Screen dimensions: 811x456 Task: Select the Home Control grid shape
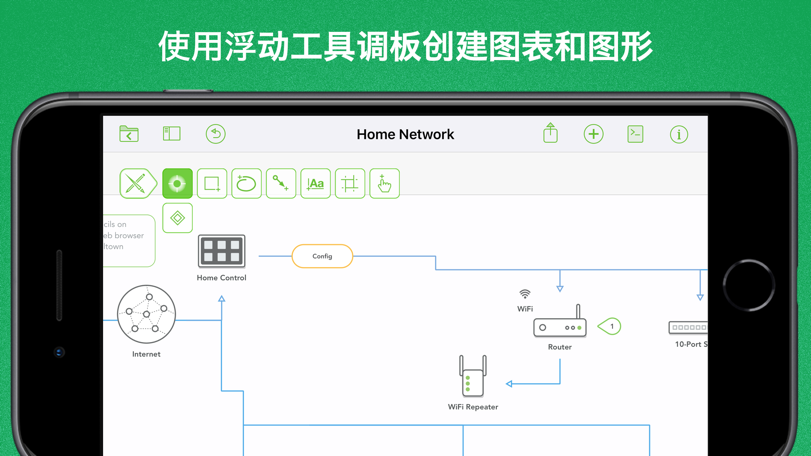click(221, 251)
